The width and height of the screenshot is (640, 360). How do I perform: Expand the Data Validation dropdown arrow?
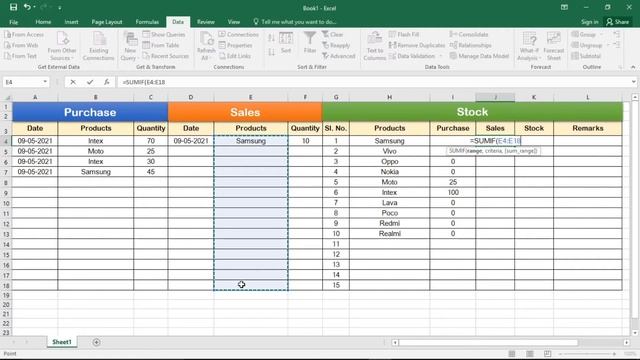click(x=440, y=56)
